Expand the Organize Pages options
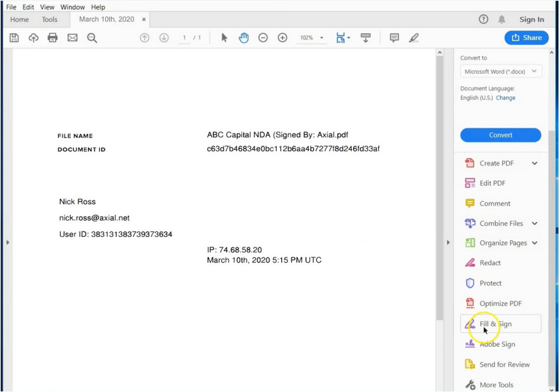This screenshot has height=392, width=559. [534, 243]
